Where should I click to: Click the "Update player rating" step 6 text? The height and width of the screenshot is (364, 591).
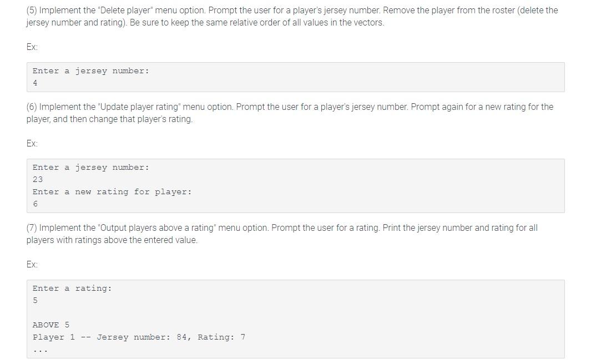[290, 107]
